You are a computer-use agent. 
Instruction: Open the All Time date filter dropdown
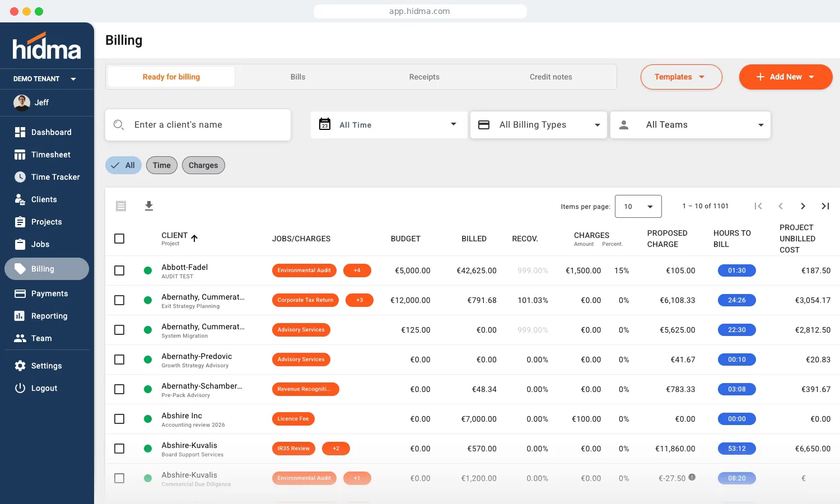click(x=389, y=125)
